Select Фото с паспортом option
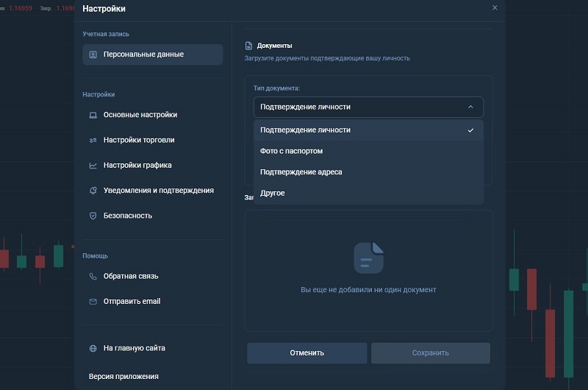Screen dimensions: 588x390 (292, 151)
